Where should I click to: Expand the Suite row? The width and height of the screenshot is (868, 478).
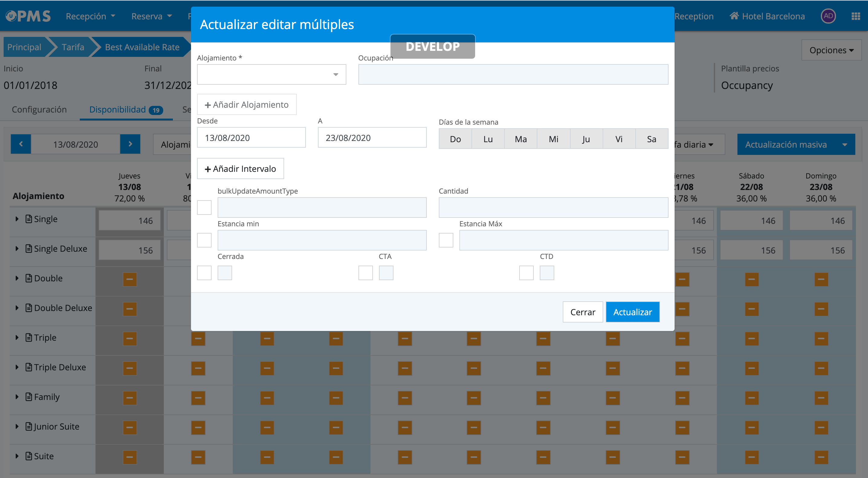tap(17, 456)
